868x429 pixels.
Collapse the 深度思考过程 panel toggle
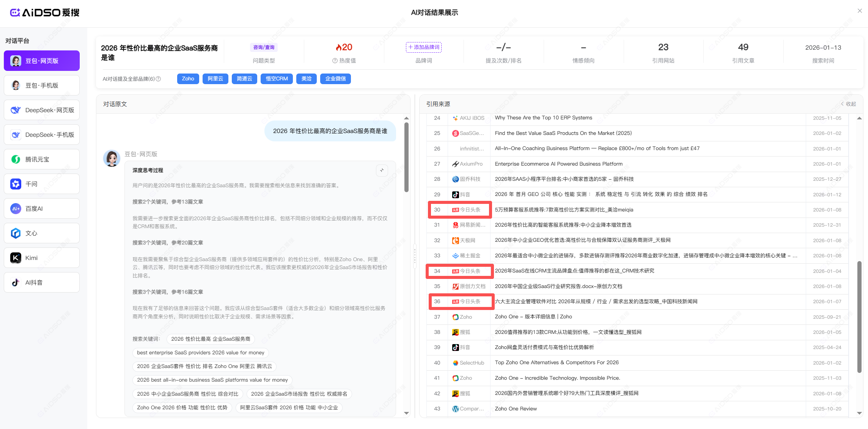(x=382, y=170)
